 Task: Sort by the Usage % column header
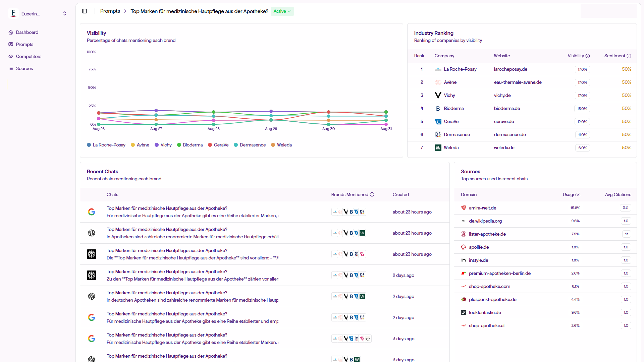571,194
